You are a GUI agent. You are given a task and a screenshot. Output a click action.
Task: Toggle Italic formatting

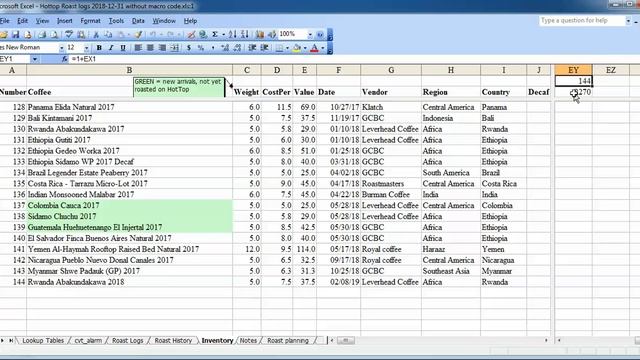pos(111,48)
